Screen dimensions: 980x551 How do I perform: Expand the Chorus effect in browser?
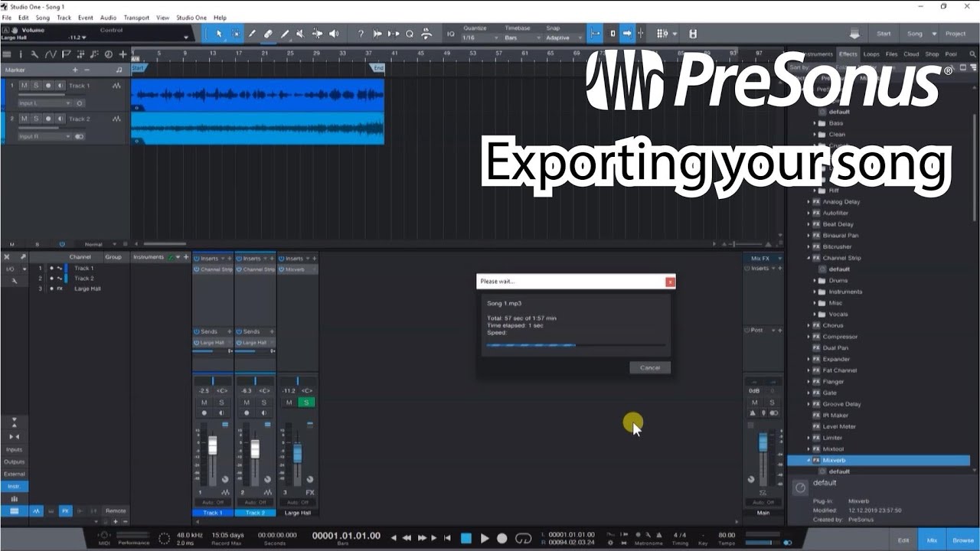pyautogui.click(x=808, y=325)
